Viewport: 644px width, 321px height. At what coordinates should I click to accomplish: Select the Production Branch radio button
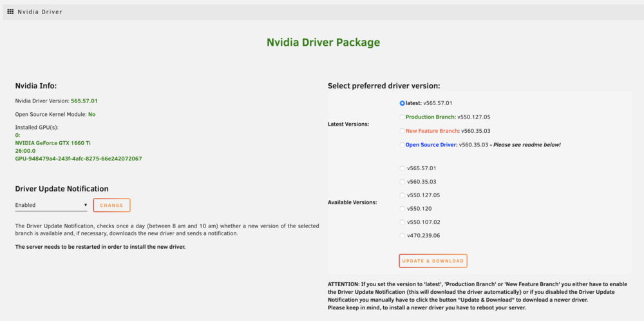click(402, 117)
